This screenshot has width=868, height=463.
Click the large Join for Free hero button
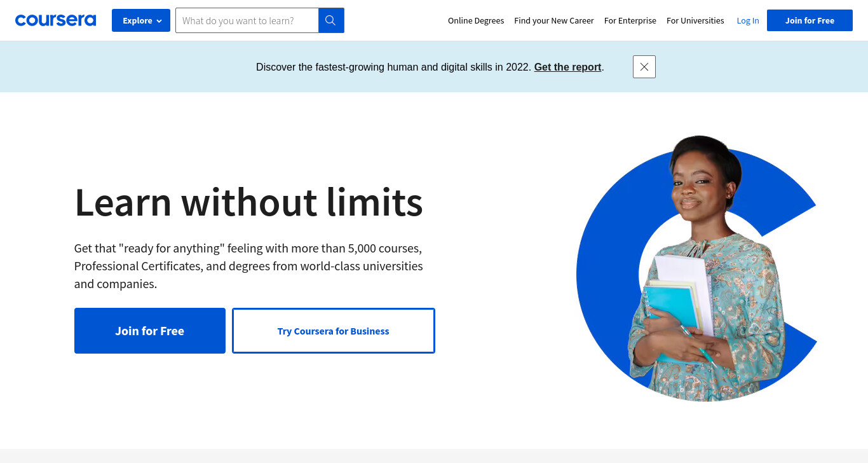(150, 331)
